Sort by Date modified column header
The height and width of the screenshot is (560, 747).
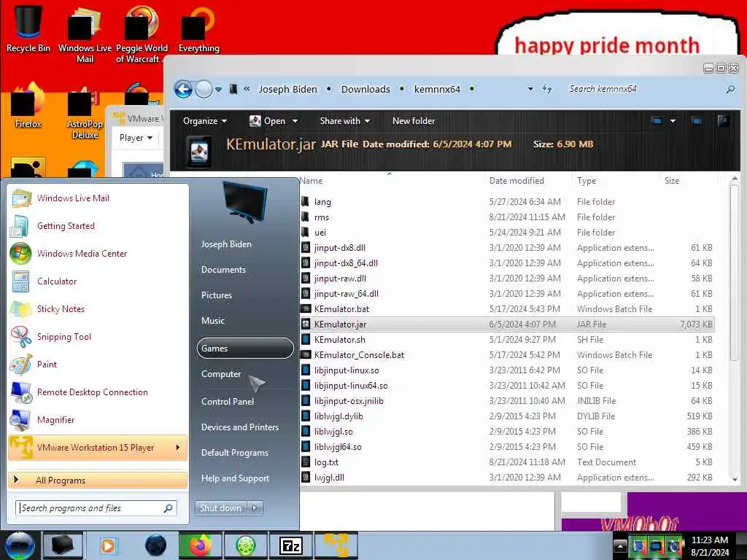(x=516, y=181)
